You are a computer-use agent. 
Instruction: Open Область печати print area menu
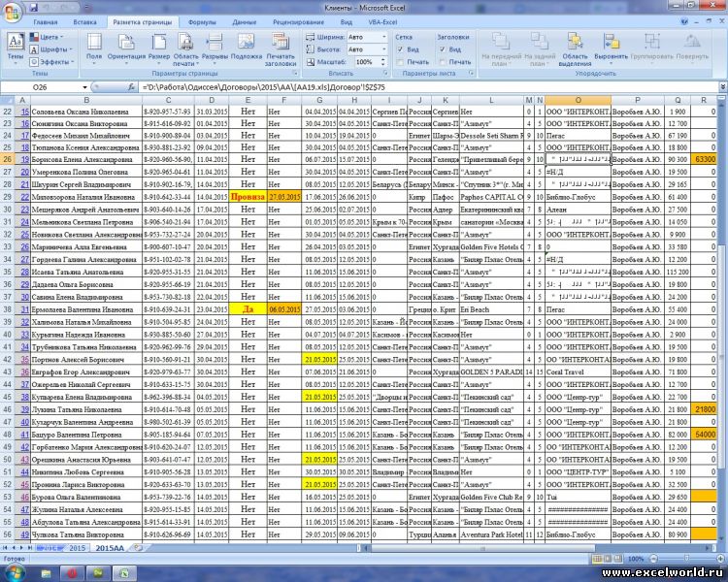click(x=185, y=49)
